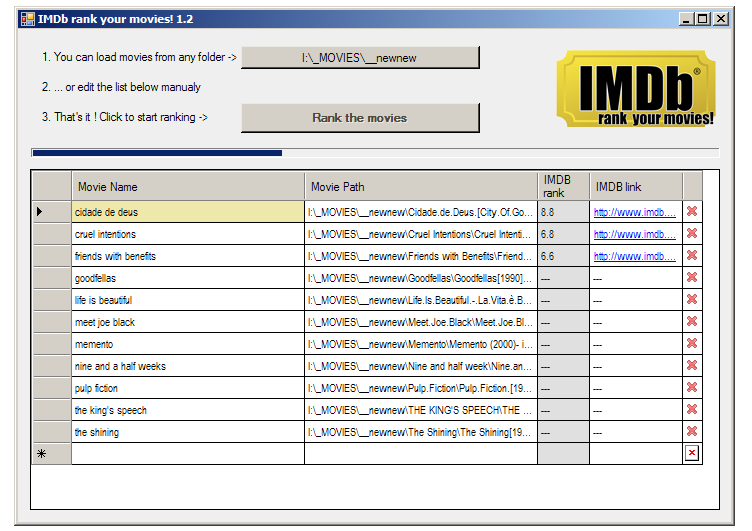Close the IMDb rank your movies window
The height and width of the screenshot is (531, 752).
pos(721,19)
